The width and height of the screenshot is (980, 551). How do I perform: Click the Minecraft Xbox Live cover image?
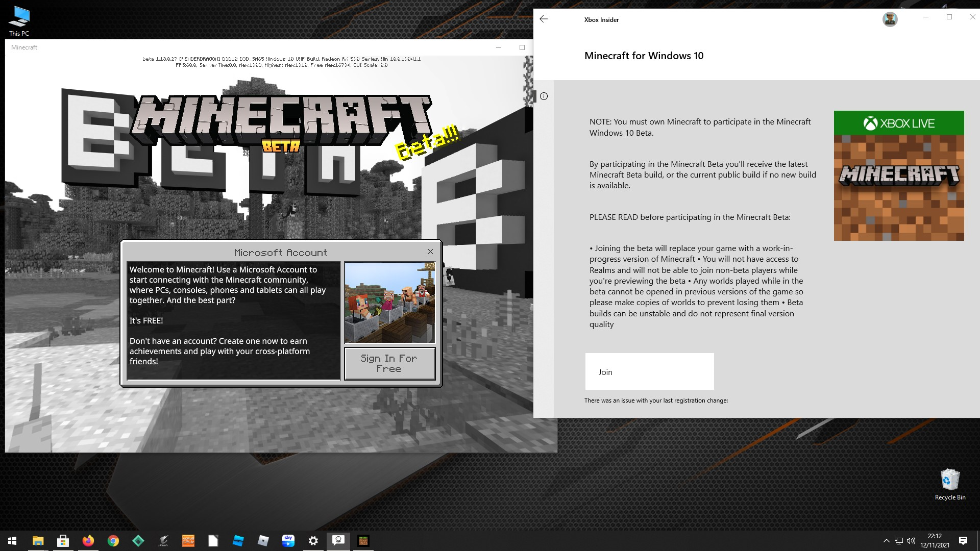click(x=898, y=176)
